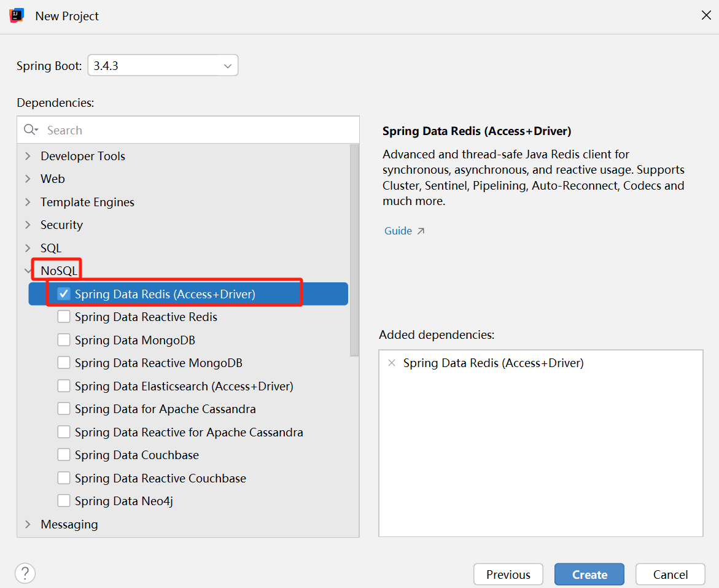Go back with Previous button
This screenshot has height=588, width=719.
[508, 574]
